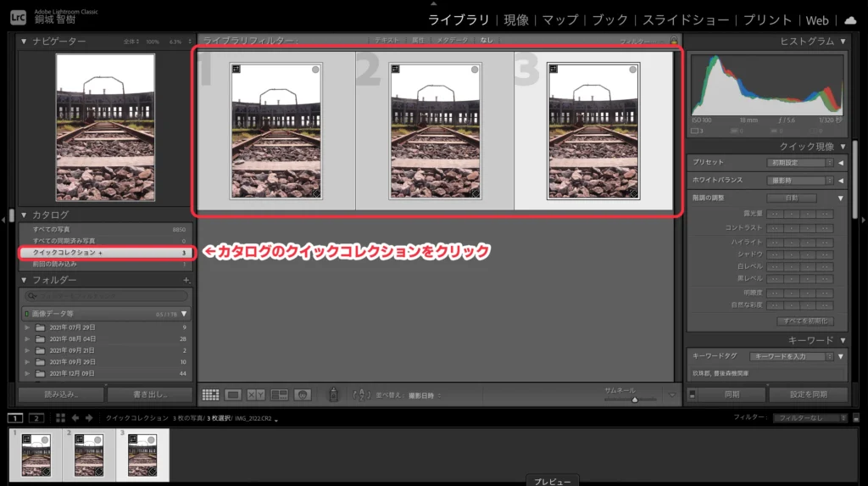Go back with filmstrip left arrow
The image size is (868, 486).
(x=75, y=418)
